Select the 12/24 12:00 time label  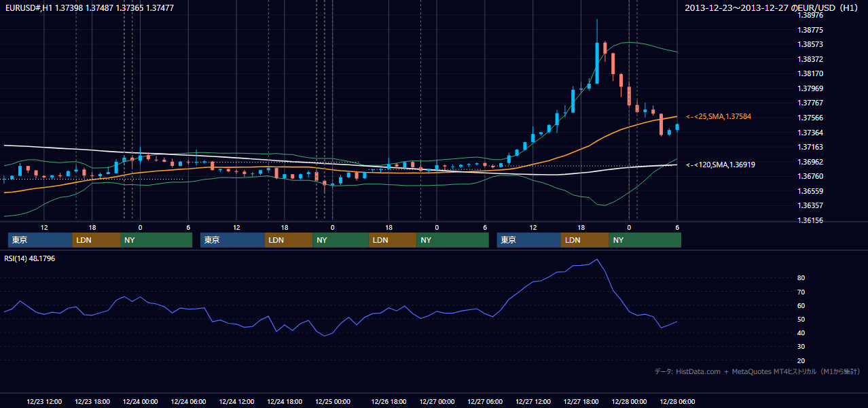click(237, 402)
